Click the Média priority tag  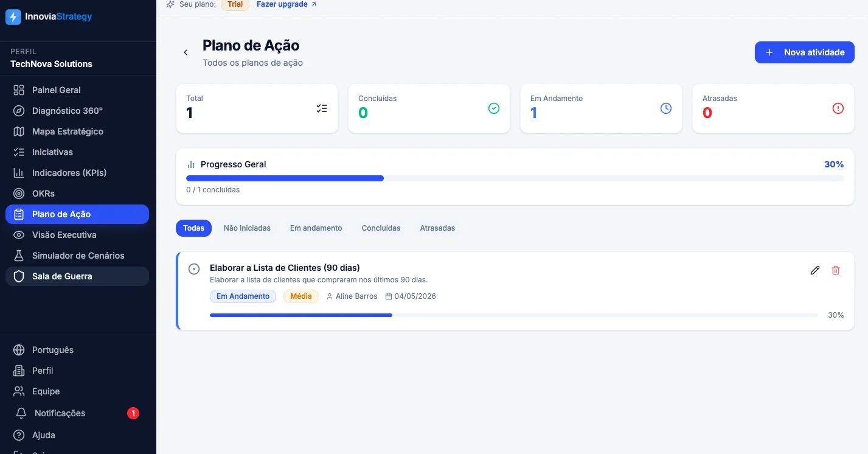pos(300,296)
